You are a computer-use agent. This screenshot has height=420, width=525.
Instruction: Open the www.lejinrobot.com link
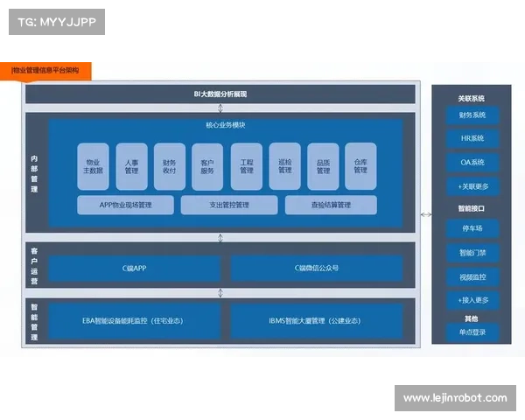[455, 398]
